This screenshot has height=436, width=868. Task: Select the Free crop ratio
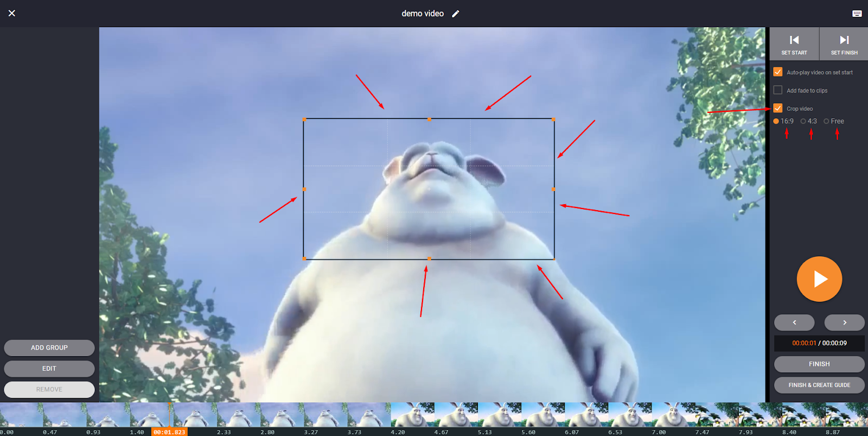(x=827, y=121)
